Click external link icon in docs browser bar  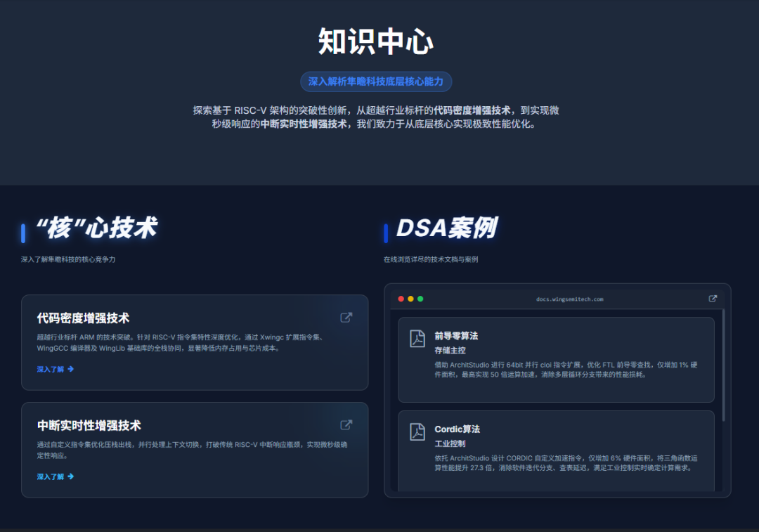(713, 299)
